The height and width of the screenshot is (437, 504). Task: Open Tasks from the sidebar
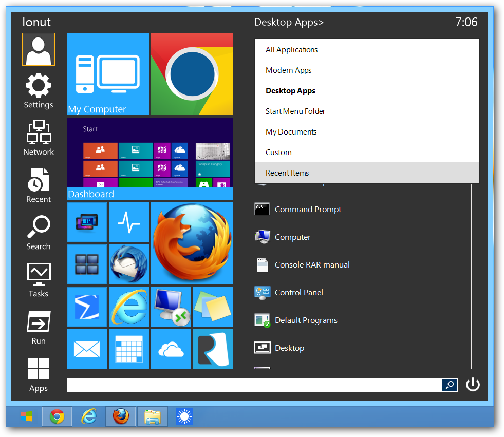click(39, 280)
